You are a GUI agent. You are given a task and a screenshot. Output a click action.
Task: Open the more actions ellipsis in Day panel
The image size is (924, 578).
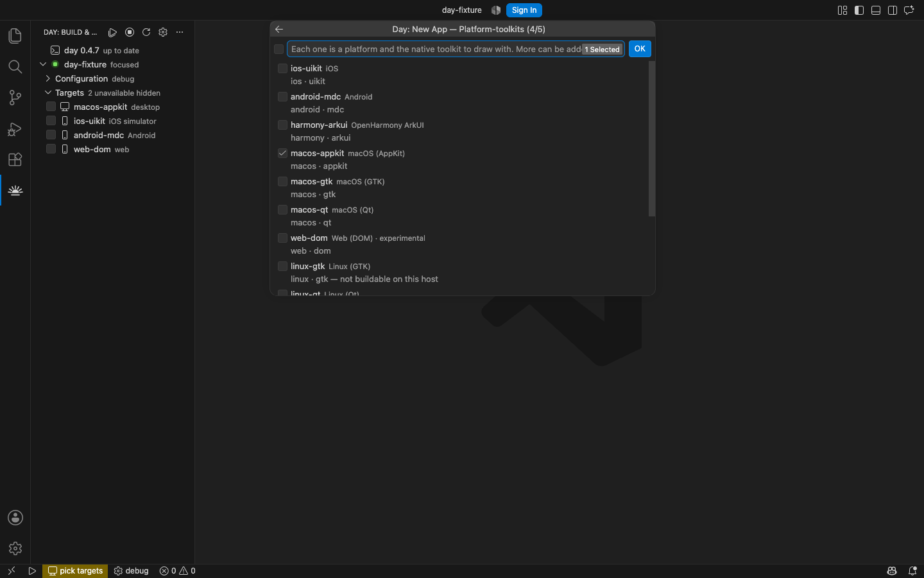tap(180, 32)
